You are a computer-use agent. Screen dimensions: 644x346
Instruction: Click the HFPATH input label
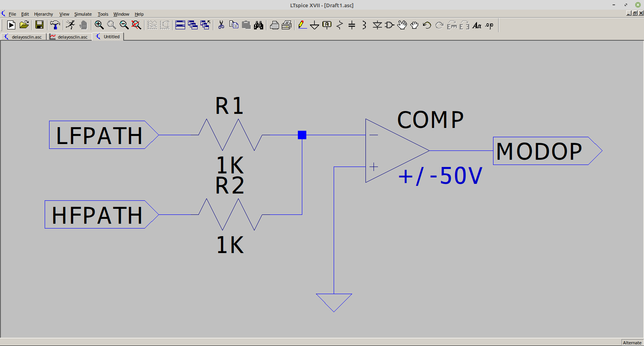(101, 214)
